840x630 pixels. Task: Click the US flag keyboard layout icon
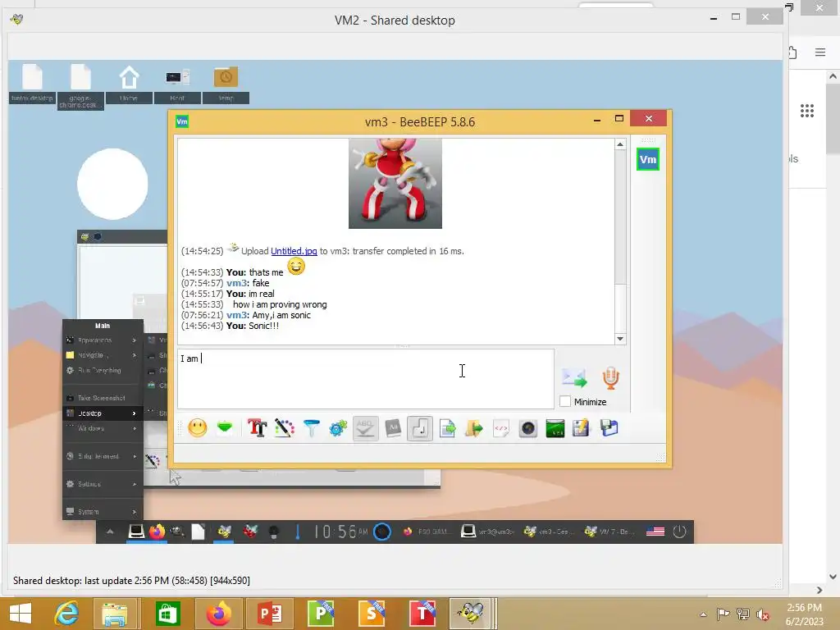point(655,532)
